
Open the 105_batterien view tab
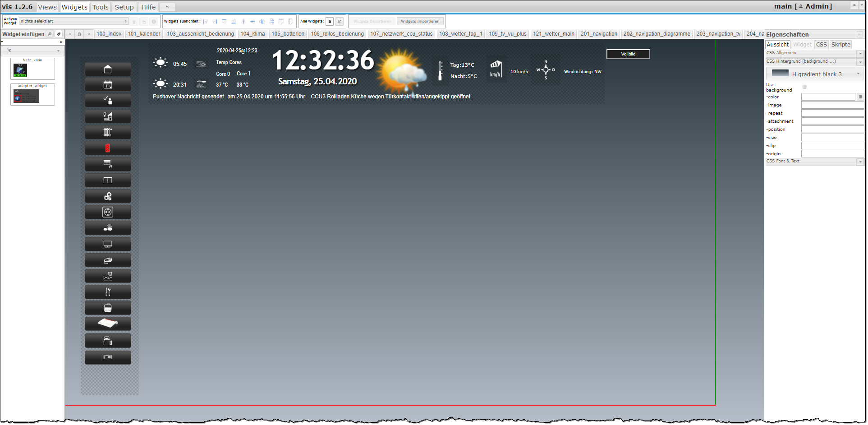click(x=288, y=34)
